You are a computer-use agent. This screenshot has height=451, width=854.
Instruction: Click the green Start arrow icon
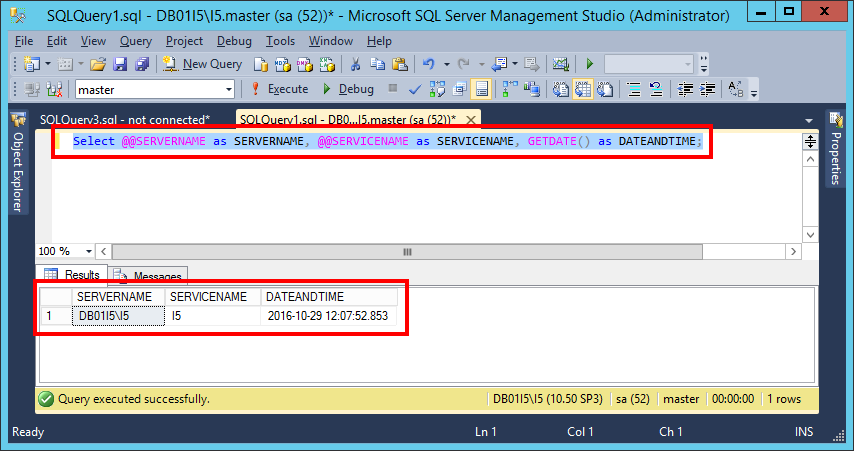click(589, 64)
